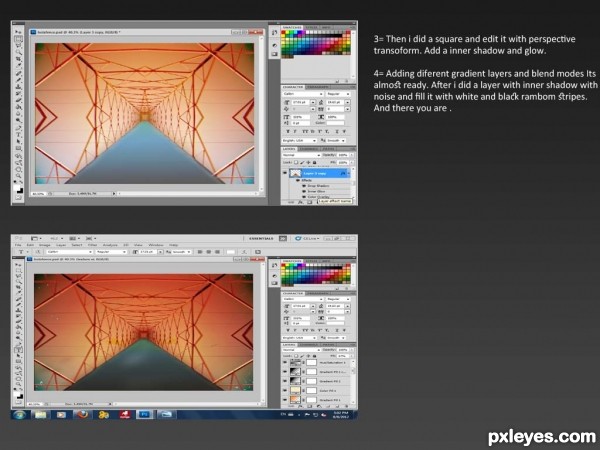
Task: Hide the Gradient Fill 2 layer
Action: (285, 381)
